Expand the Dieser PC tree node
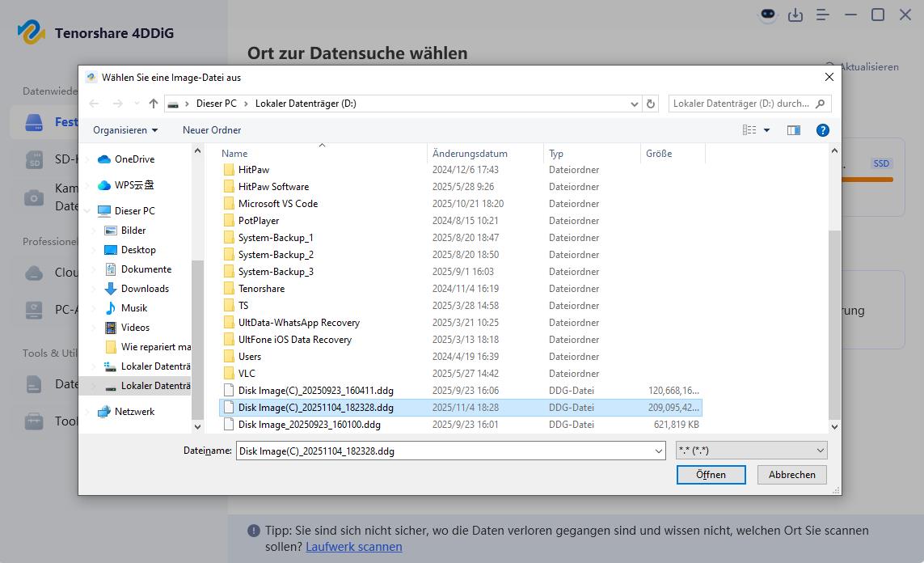 click(87, 211)
